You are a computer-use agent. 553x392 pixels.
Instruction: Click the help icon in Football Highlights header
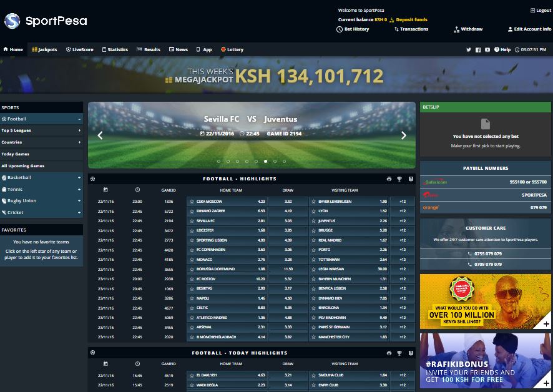411,179
